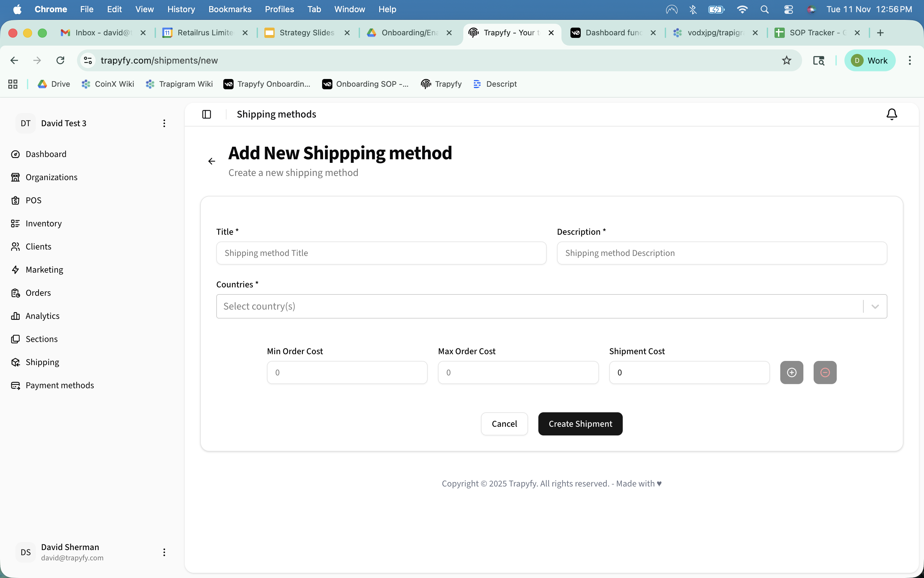Open David Test 3 options menu
Screen dimensions: 924x578
164,123
